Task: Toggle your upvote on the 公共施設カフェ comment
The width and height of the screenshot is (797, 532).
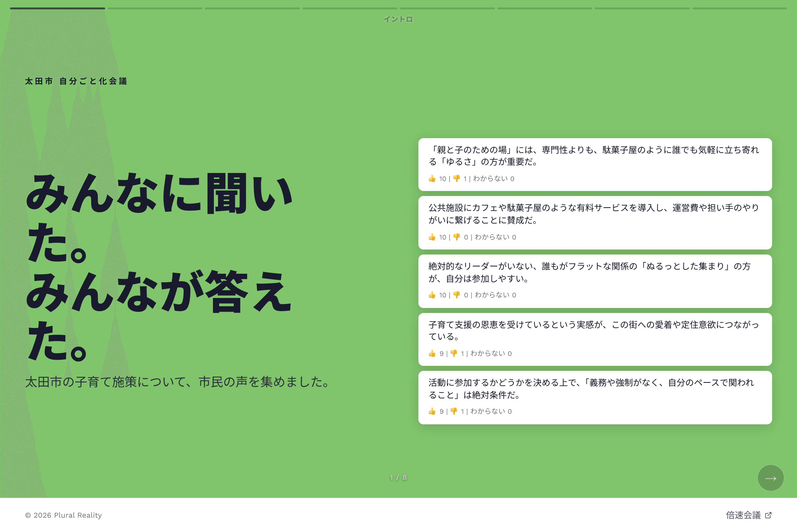Action: coord(432,237)
